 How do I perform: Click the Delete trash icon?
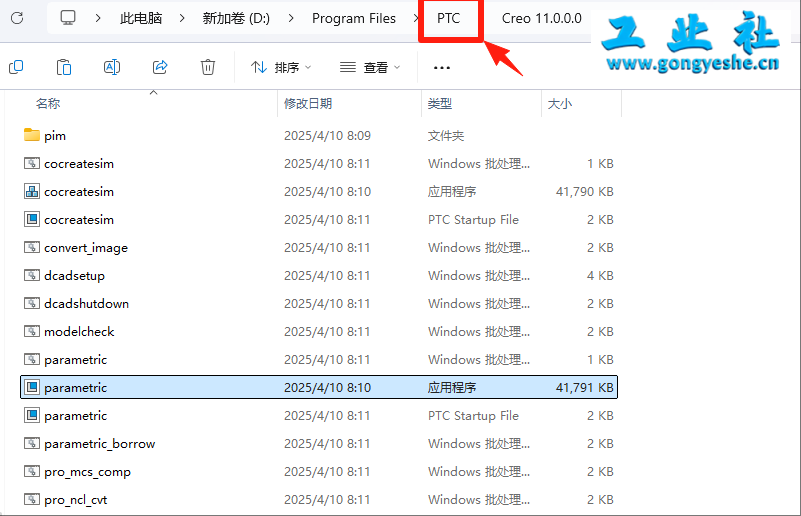[x=207, y=67]
